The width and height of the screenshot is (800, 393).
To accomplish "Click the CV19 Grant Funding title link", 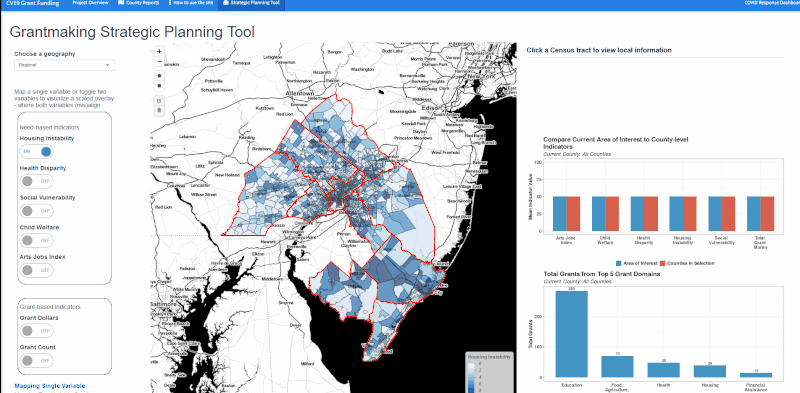I will point(36,3).
